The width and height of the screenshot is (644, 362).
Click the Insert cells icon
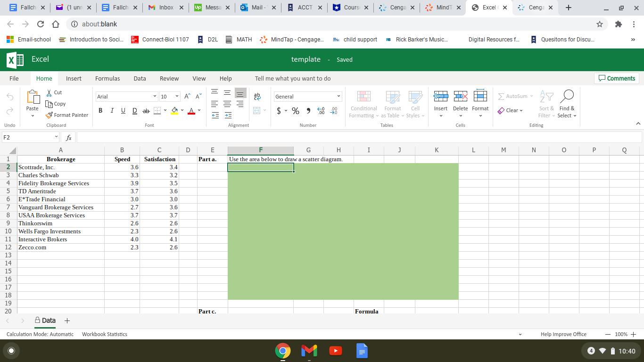coord(441,96)
